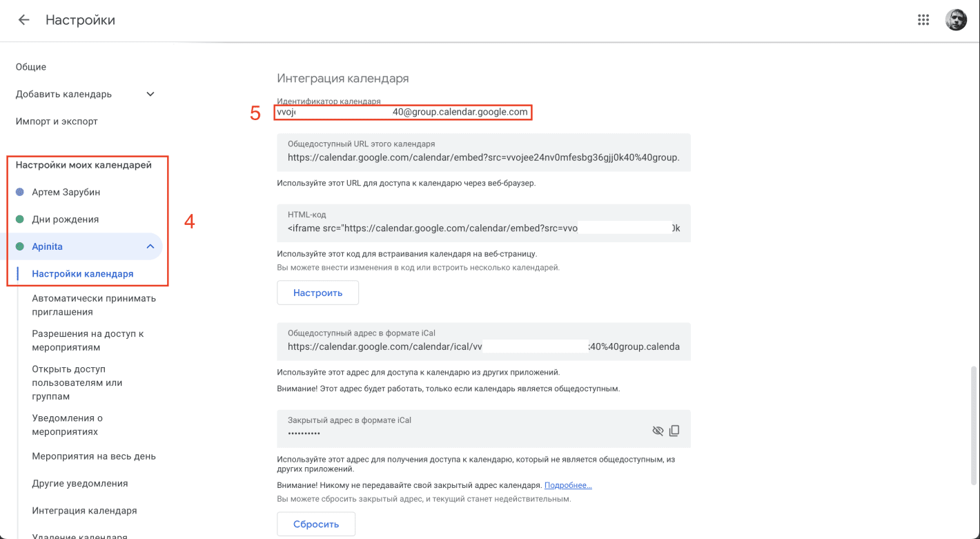
Task: Switch to Импорт и экспорт section
Action: [x=58, y=120]
